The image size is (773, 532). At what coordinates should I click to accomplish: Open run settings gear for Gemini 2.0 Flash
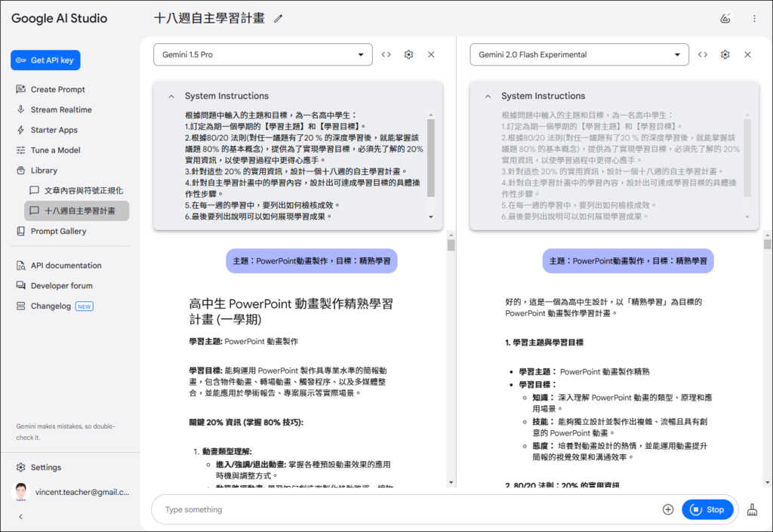(725, 54)
